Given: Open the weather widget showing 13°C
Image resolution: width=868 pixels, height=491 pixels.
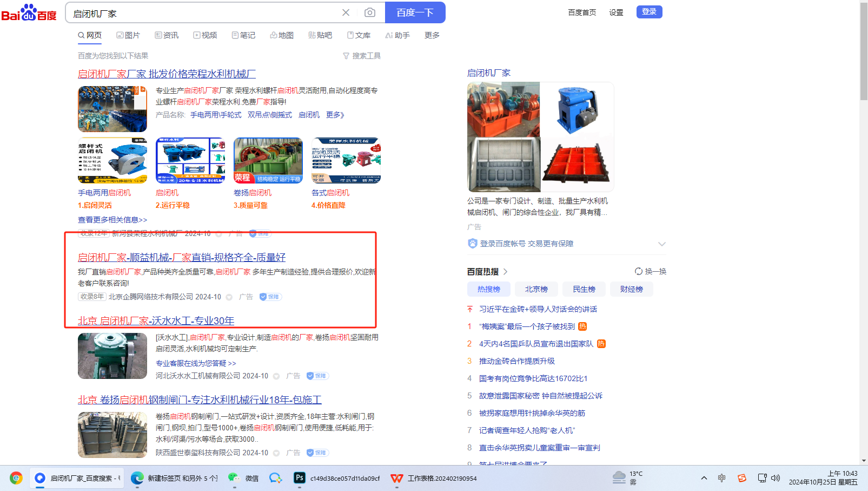Looking at the screenshot, I should pyautogui.click(x=627, y=477).
